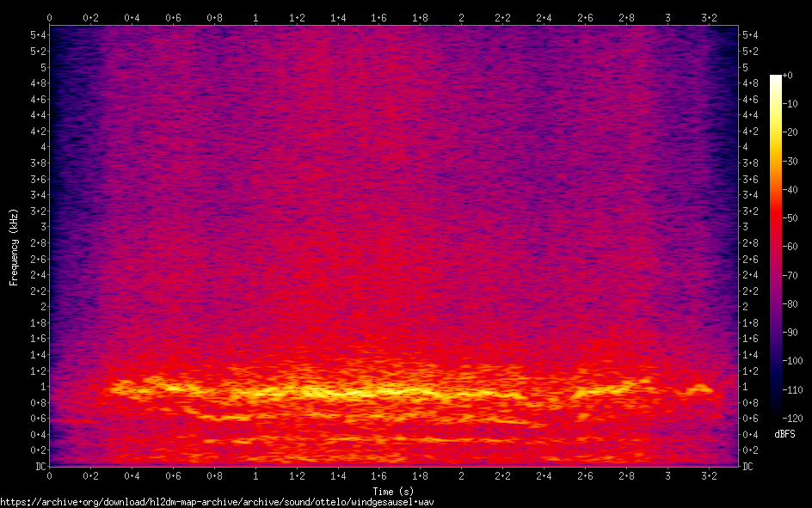The height and width of the screenshot is (508, 812).
Task: Select the 1 kHz tick on left axis
Action: (x=43, y=387)
